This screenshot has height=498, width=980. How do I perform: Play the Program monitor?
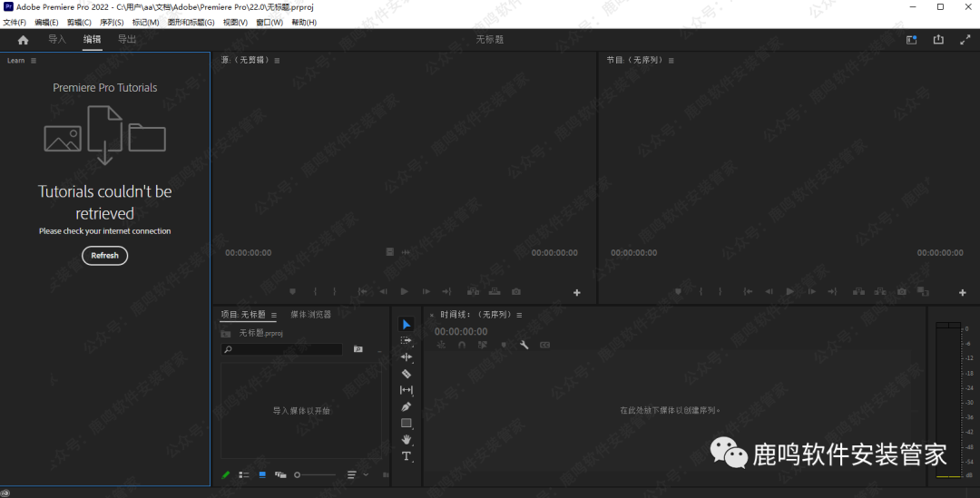790,292
